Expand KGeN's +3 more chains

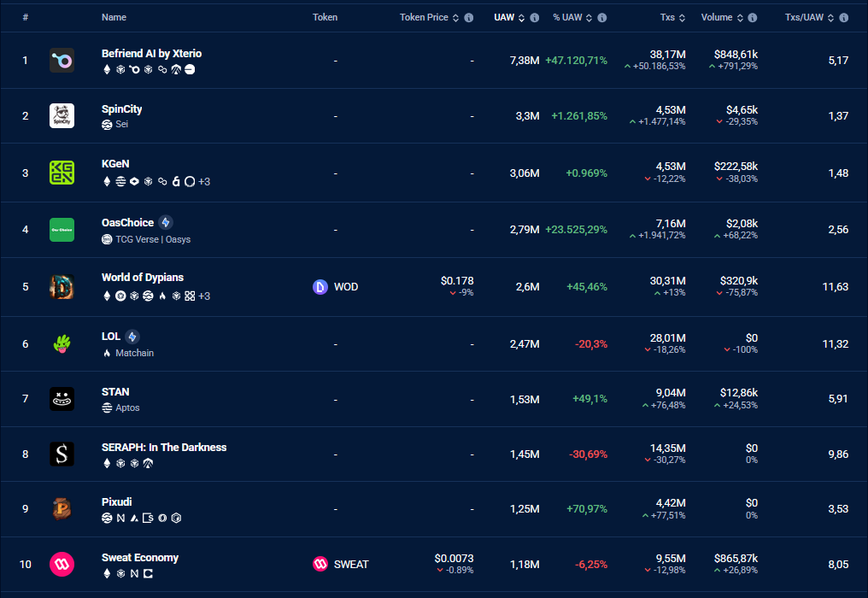tap(204, 182)
